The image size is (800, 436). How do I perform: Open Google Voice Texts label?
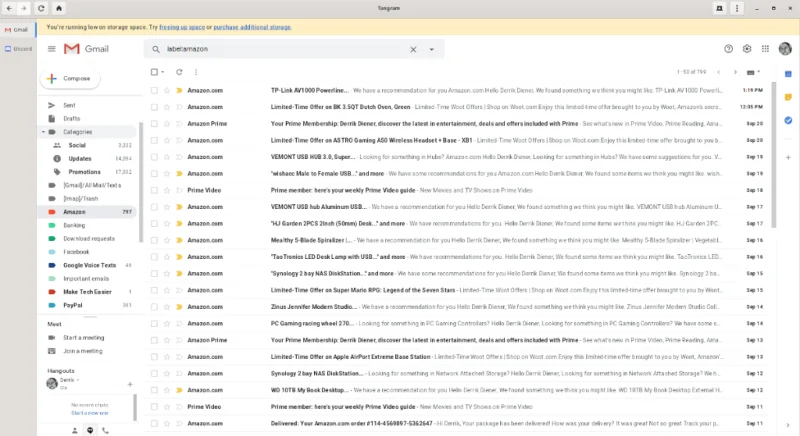click(89, 265)
